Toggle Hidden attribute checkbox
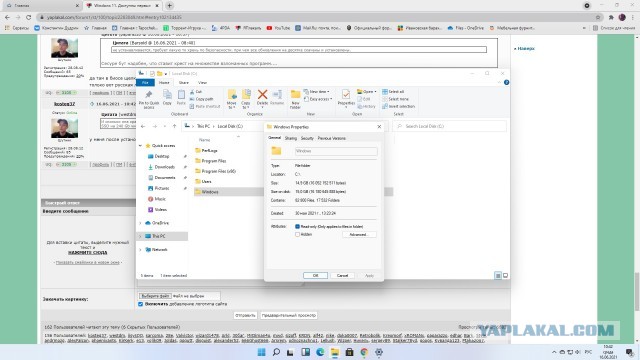Screen dimensions: 640x360 (x=297, y=235)
